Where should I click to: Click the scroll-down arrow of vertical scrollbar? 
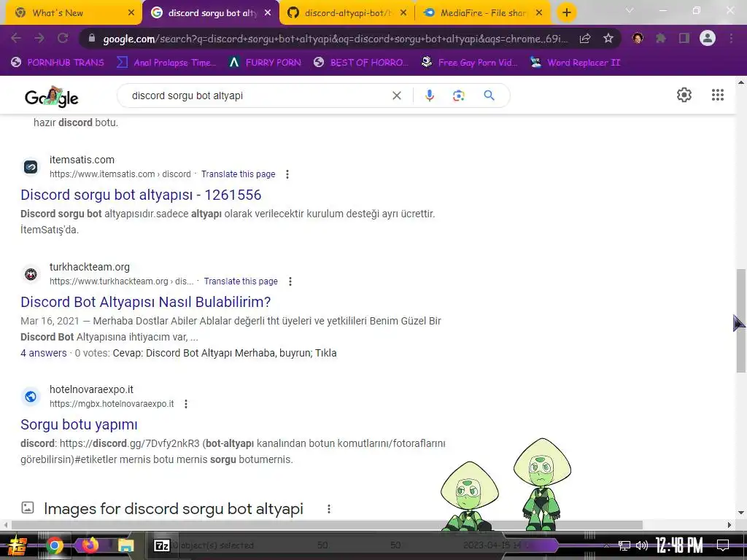click(741, 513)
